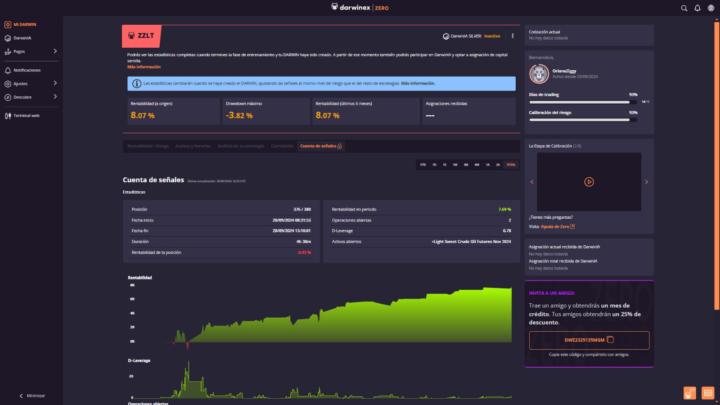
Task: Click the DarwinIA SILVER status icon
Action: pos(445,36)
